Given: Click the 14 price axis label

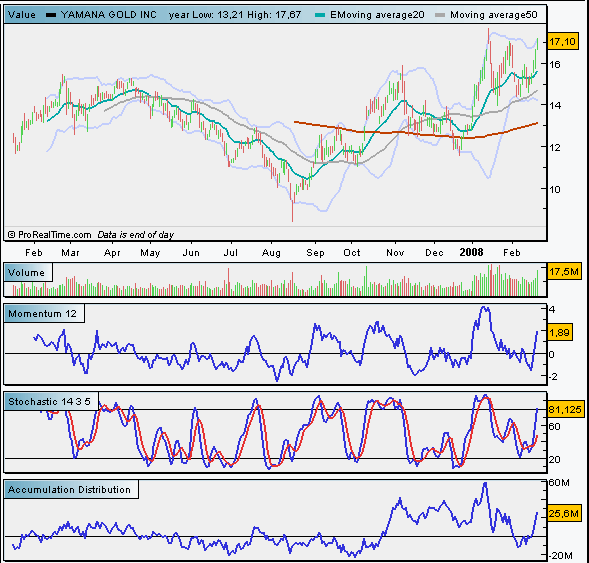Looking at the screenshot, I should [555, 106].
